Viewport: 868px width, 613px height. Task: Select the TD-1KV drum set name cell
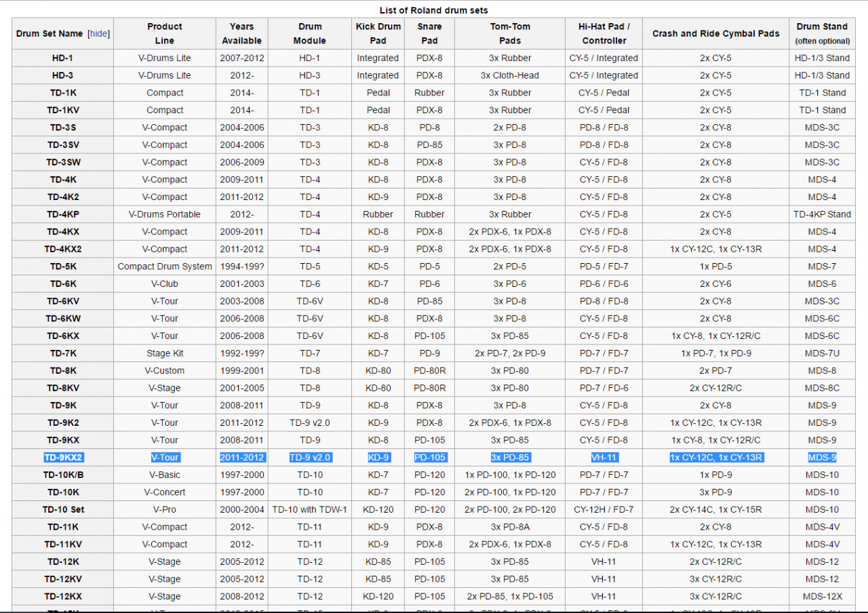coord(62,110)
